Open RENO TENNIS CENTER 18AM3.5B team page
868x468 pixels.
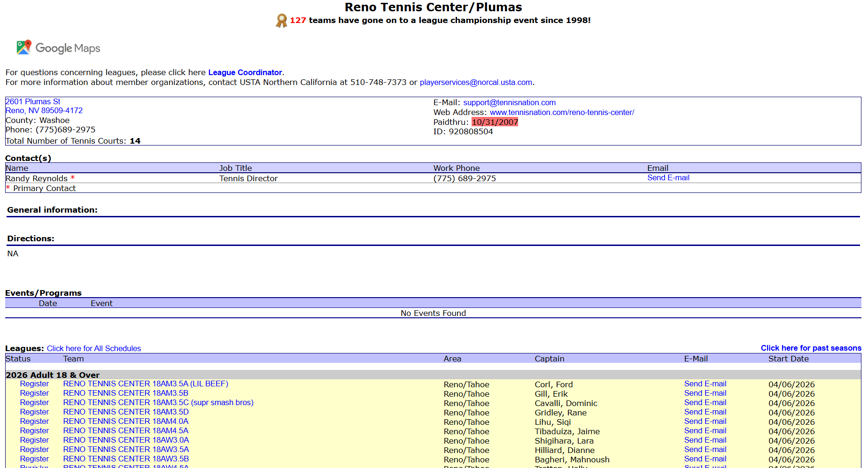click(125, 393)
